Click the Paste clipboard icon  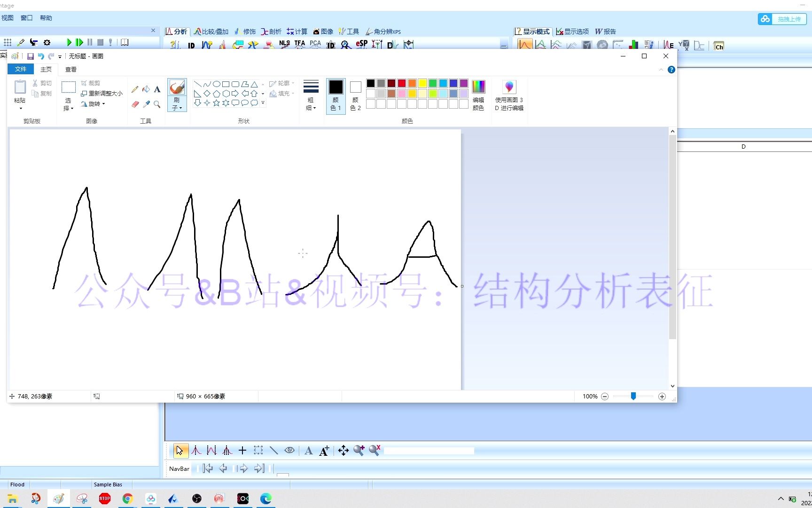tap(20, 87)
